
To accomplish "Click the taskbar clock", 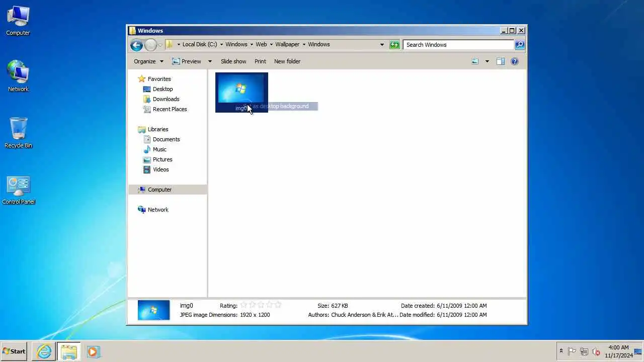I will tap(618, 351).
